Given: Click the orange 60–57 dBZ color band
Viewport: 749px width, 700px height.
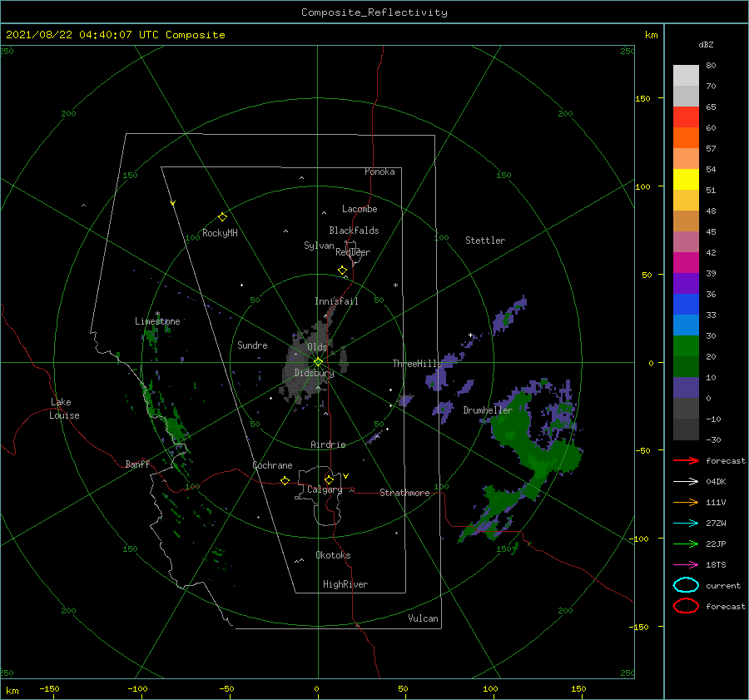Looking at the screenshot, I should point(686,137).
